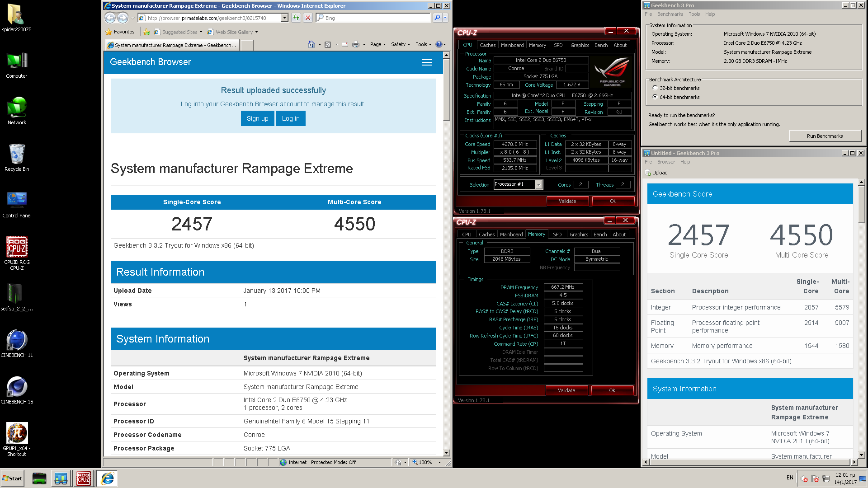This screenshot has width=868, height=488.
Task: Open Geekbench Browser hamburger menu
Action: pos(426,62)
